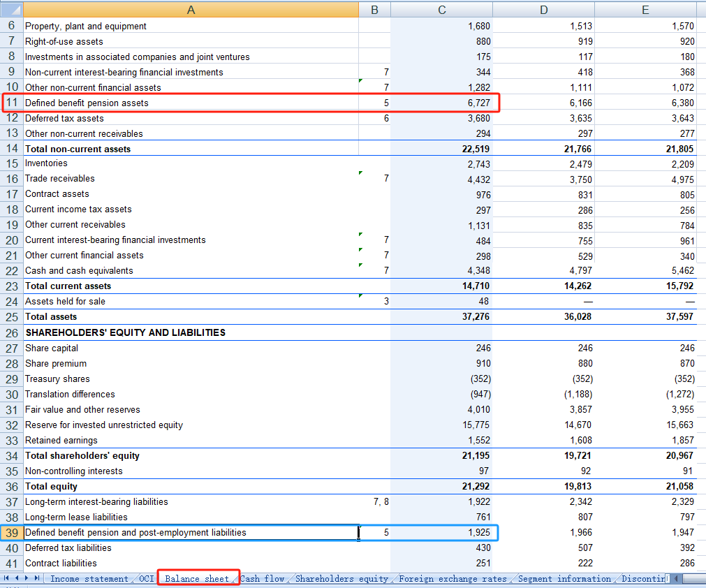Switch to the Balance sheet tab

197,578
